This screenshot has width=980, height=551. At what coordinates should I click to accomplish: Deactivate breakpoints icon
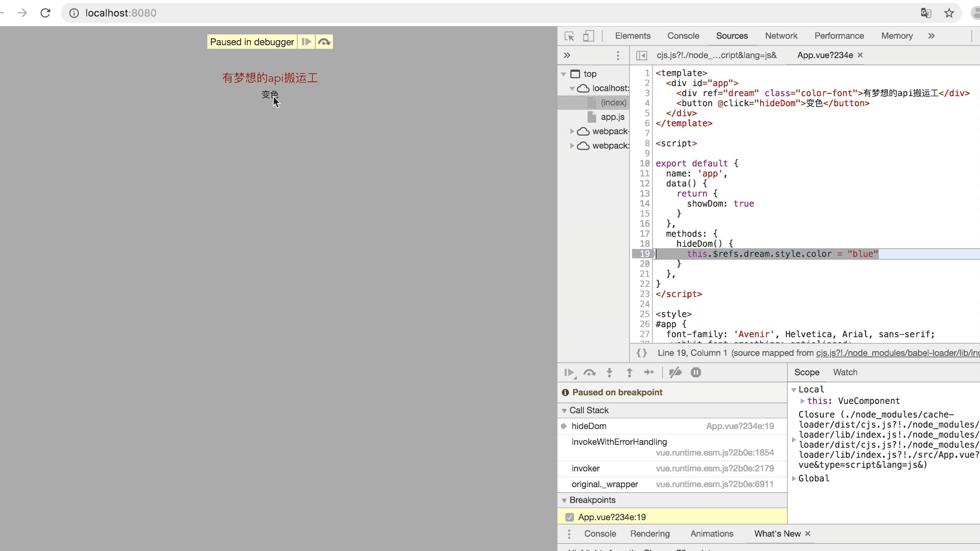tap(675, 372)
